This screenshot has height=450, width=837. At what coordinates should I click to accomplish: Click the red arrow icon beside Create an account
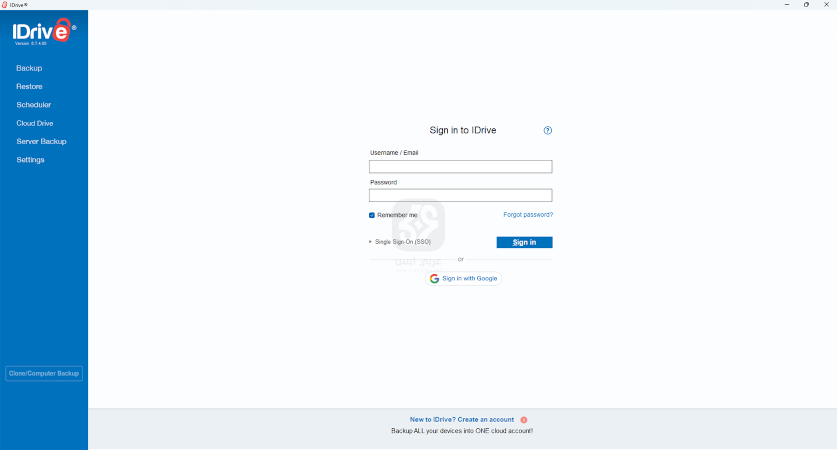[524, 420]
